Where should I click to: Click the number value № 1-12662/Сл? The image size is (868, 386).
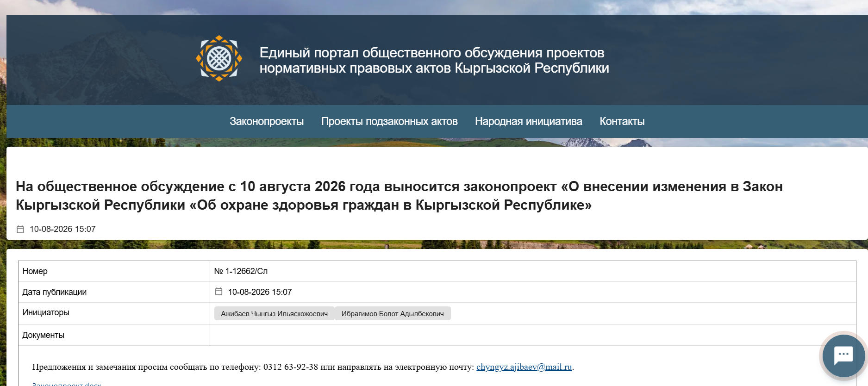(241, 271)
